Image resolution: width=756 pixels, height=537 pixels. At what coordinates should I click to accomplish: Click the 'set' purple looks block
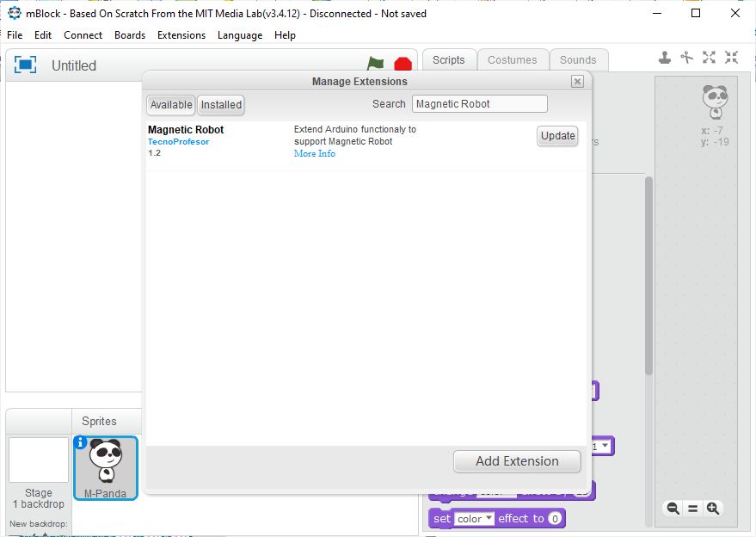click(496, 519)
